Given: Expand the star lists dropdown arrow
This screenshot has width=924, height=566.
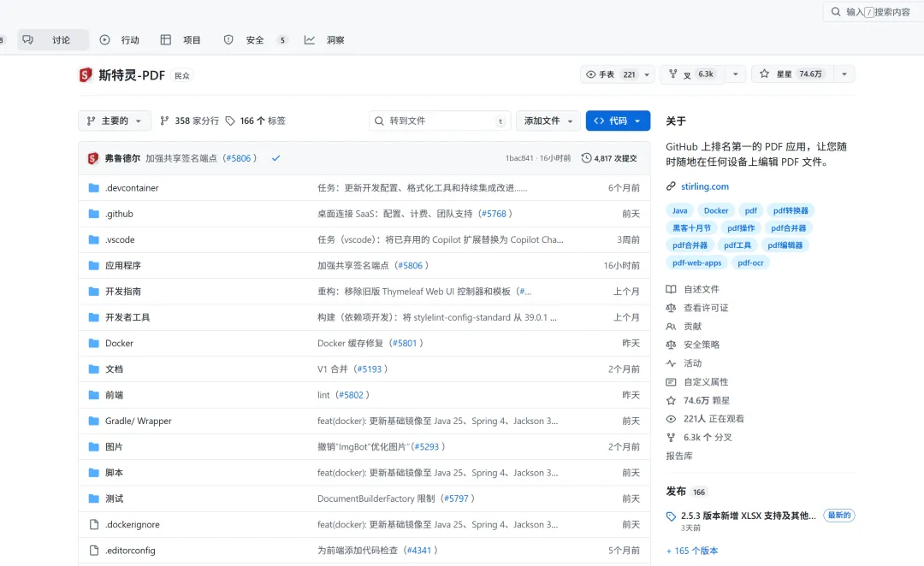Looking at the screenshot, I should point(844,74).
